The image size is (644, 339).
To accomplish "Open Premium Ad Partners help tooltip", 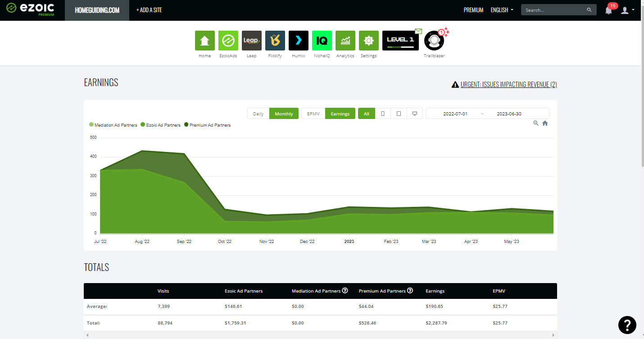I will tap(410, 290).
